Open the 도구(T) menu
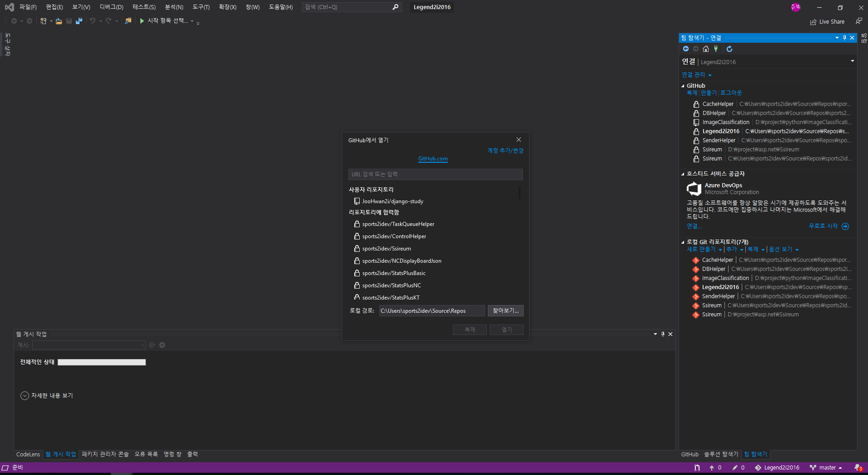Image resolution: width=868 pixels, height=475 pixels. (x=201, y=7)
